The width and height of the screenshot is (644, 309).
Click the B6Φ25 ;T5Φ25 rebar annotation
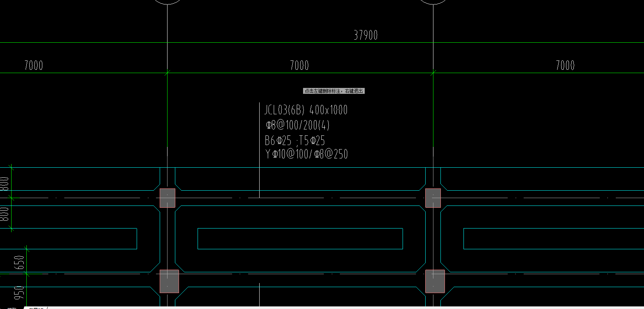click(x=295, y=141)
